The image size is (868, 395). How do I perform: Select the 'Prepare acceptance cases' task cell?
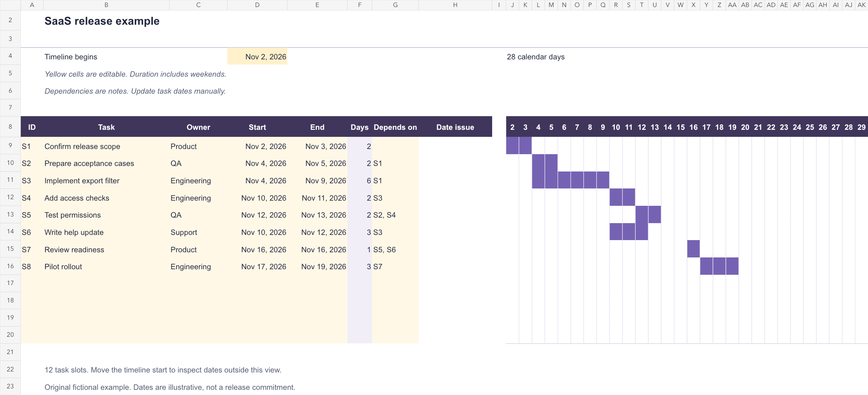tap(106, 163)
